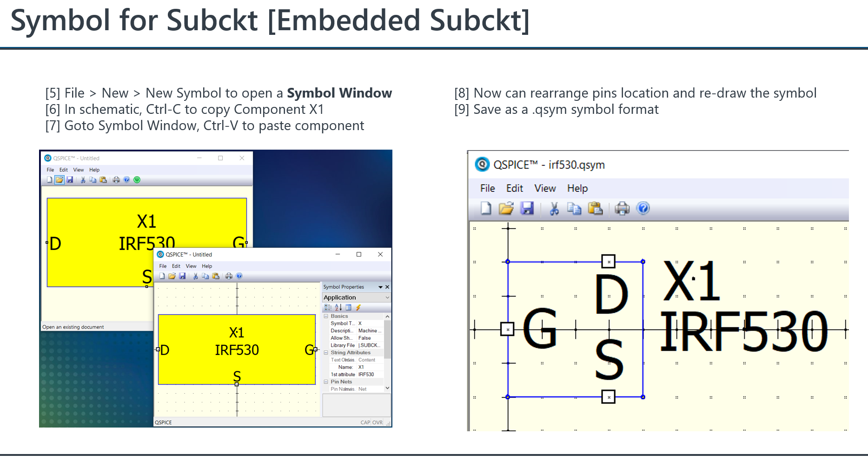868x461 pixels.
Task: Open Help menu in irf530.qsym window
Action: (577, 188)
